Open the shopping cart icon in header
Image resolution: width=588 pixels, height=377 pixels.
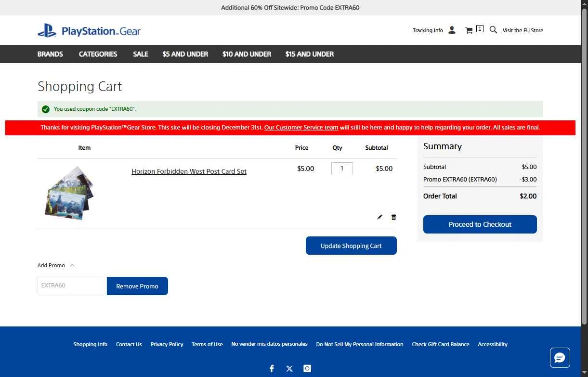469,30
